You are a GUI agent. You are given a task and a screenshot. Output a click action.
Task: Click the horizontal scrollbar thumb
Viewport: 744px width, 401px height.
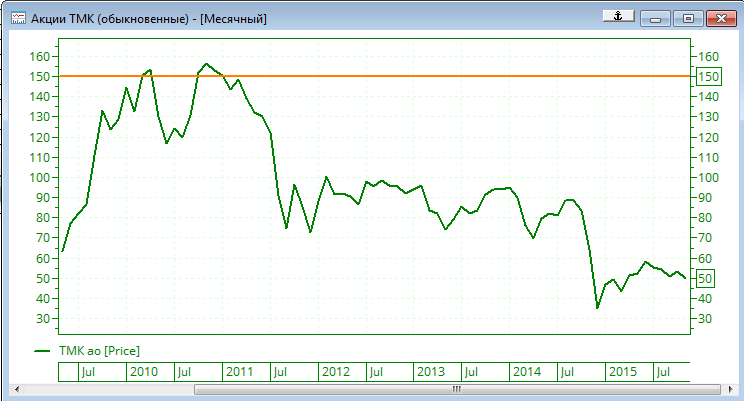click(x=456, y=389)
